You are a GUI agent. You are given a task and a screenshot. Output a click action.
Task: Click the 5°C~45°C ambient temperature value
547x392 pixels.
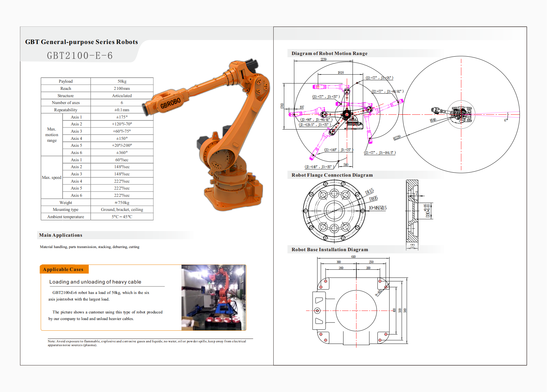(122, 217)
